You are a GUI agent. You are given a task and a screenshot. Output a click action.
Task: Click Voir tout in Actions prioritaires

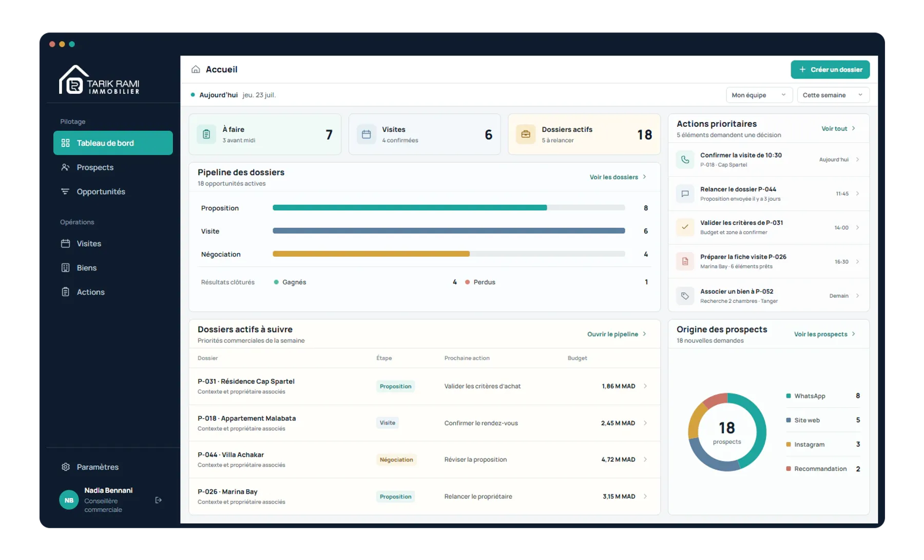click(x=838, y=128)
